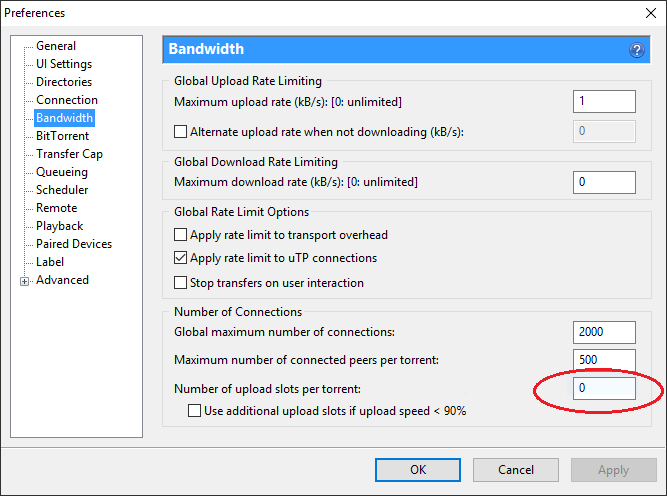Viewport: 667px width, 496px height.
Task: Select BitTorrent in the sidebar
Action: point(63,136)
